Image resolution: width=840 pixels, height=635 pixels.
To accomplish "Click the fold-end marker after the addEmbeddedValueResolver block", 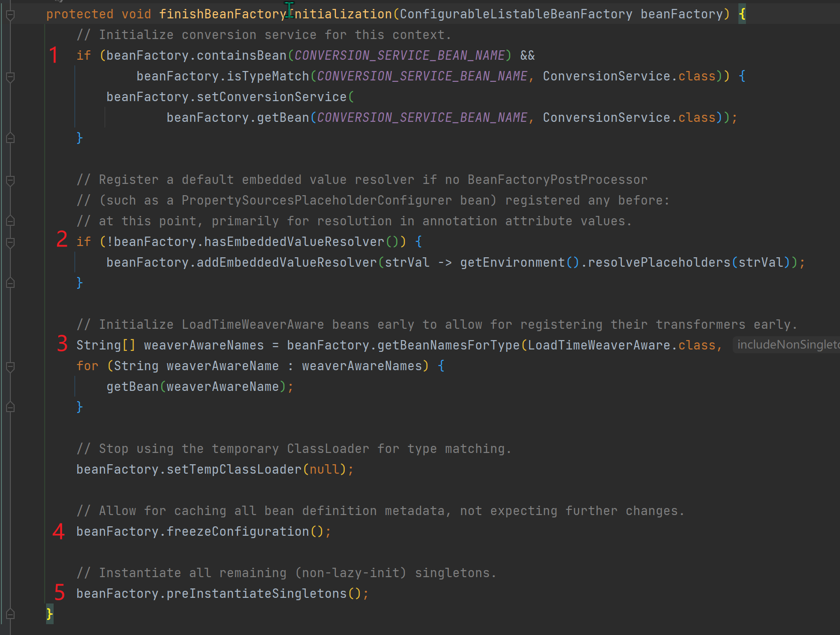I will (x=10, y=283).
